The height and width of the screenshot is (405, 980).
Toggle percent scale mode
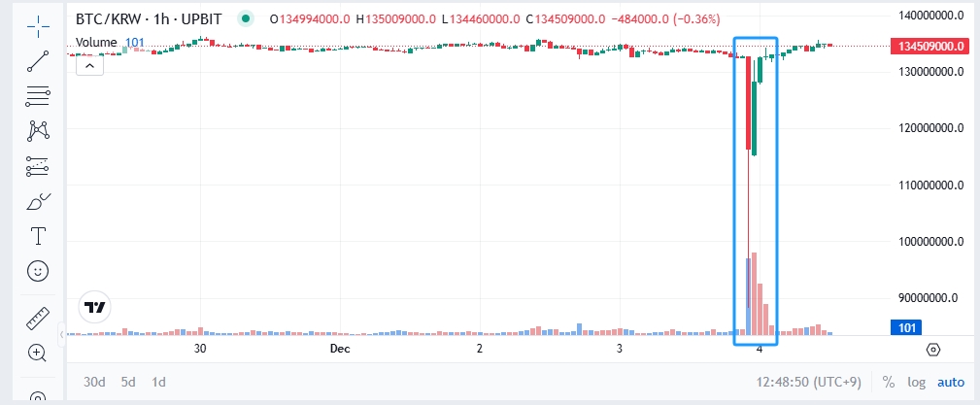tap(889, 382)
